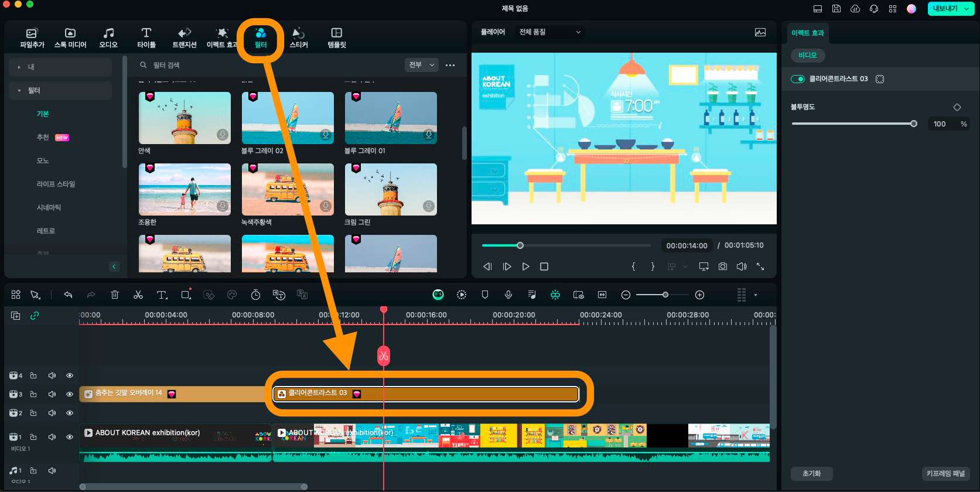The image size is (980, 492).
Task: Expand the 내 sidebar section
Action: click(x=60, y=67)
